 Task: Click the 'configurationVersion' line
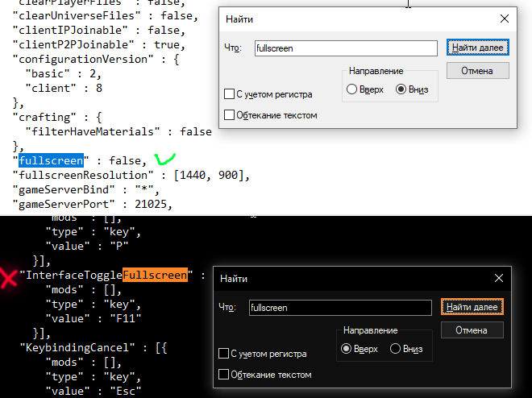[x=96, y=59]
